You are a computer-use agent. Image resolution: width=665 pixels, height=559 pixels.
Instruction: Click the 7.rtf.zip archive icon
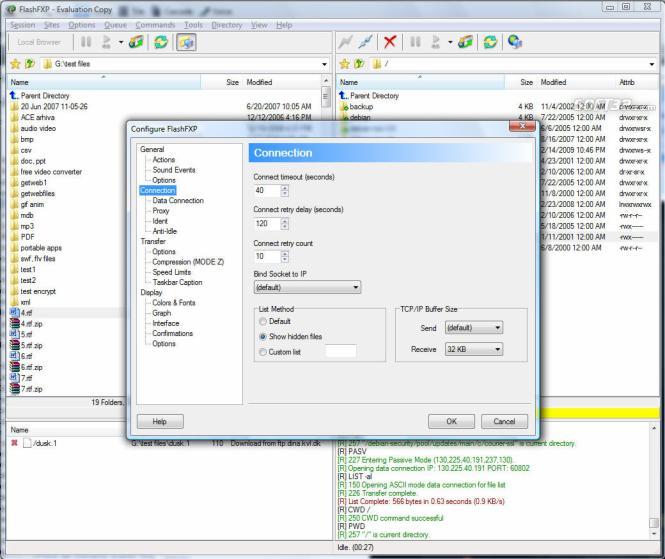point(15,389)
